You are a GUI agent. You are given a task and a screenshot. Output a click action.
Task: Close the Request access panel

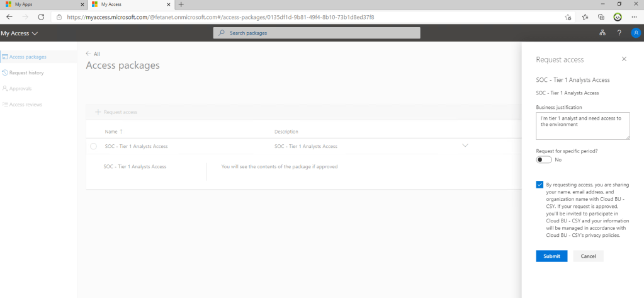click(x=624, y=59)
